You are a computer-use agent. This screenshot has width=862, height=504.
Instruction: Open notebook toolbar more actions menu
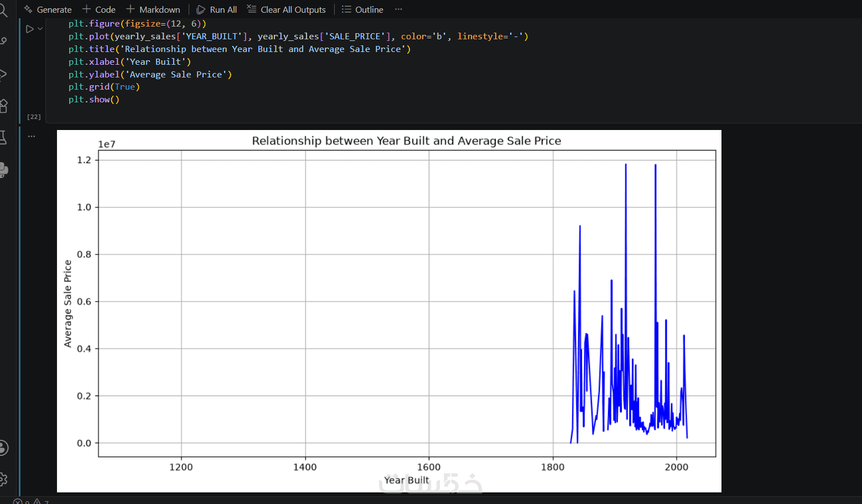click(x=398, y=9)
